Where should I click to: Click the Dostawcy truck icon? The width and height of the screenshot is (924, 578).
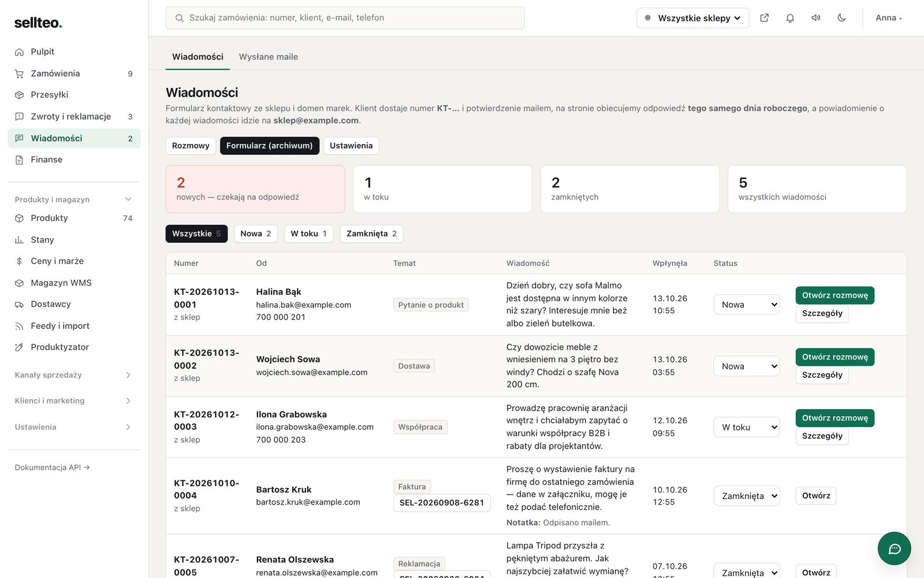click(19, 305)
